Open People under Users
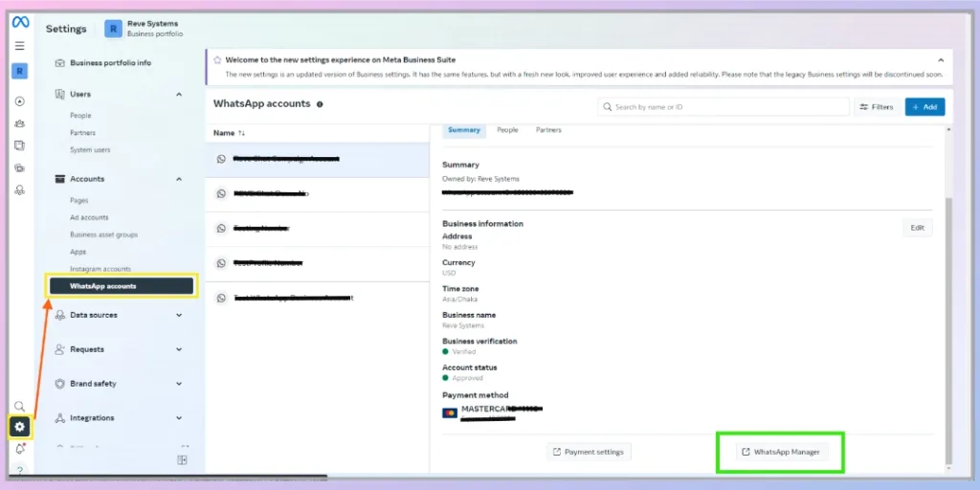Screen dimensions: 980x490 pyautogui.click(x=80, y=116)
